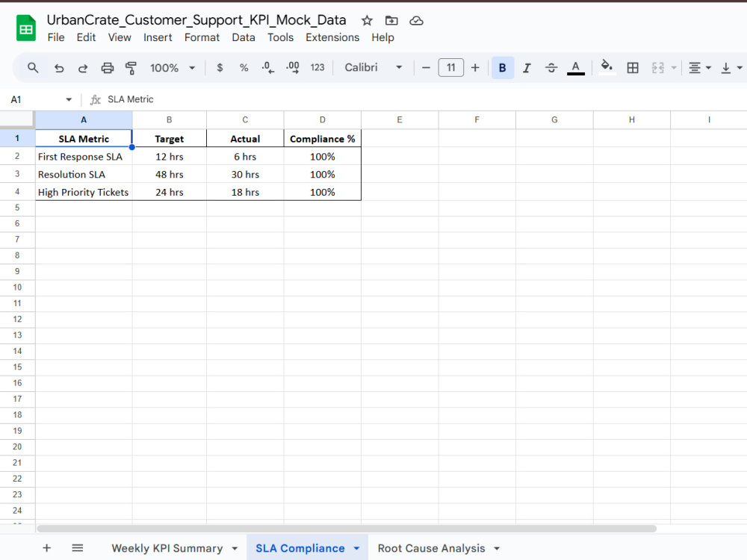Select the High Priority Tickets cell
The height and width of the screenshot is (560, 747).
(84, 192)
